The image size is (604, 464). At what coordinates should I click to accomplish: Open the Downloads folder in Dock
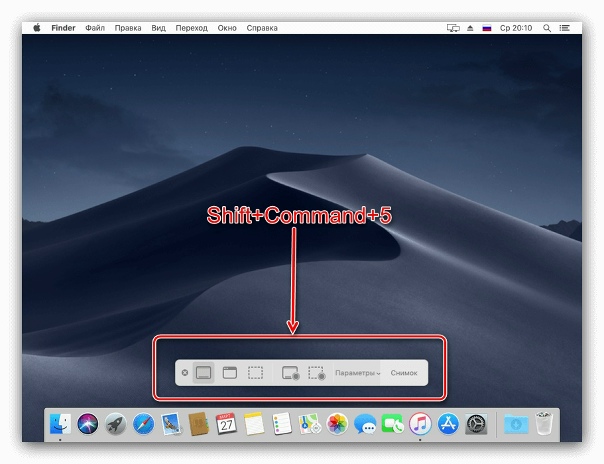[516, 424]
